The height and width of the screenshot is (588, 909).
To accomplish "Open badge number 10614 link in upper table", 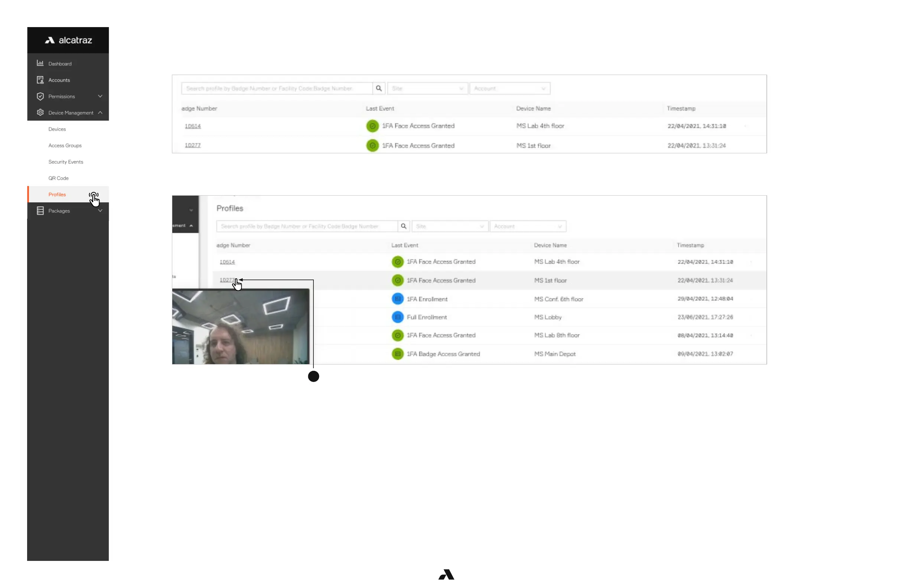I will [x=193, y=126].
